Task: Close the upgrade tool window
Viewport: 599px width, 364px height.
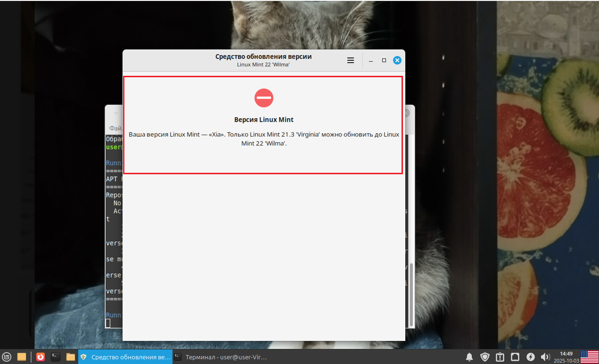Action: tap(397, 60)
